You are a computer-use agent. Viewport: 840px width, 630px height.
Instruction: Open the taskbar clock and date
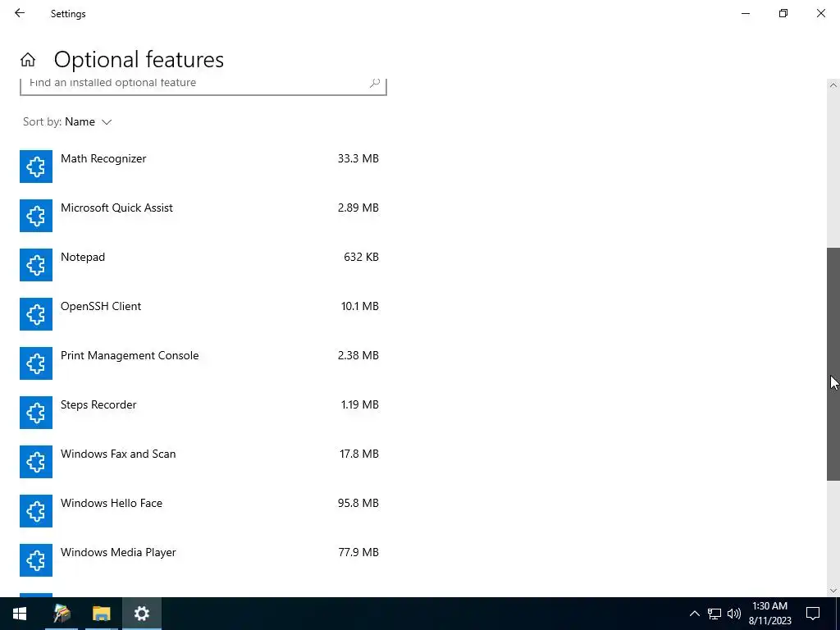point(769,614)
